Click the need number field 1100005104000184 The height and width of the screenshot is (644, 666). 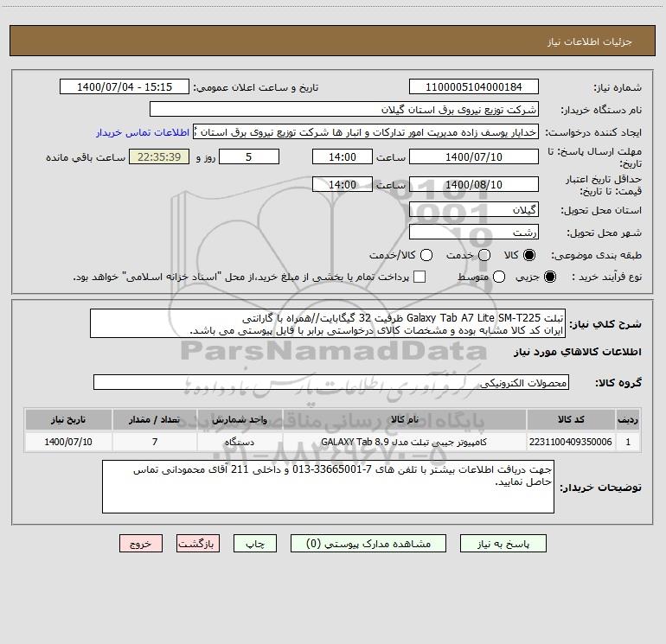coord(474,86)
